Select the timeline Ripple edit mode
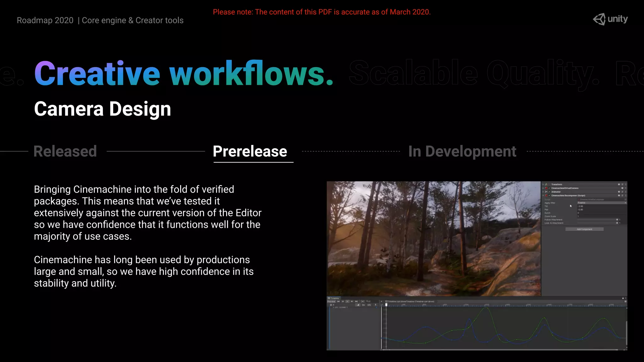This screenshot has height=362, width=644. [364, 305]
